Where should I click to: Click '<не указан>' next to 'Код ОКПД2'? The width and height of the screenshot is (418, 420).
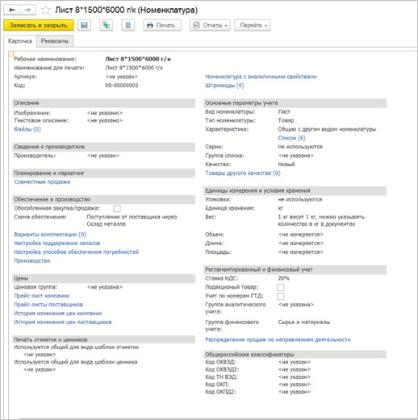pos(294,392)
